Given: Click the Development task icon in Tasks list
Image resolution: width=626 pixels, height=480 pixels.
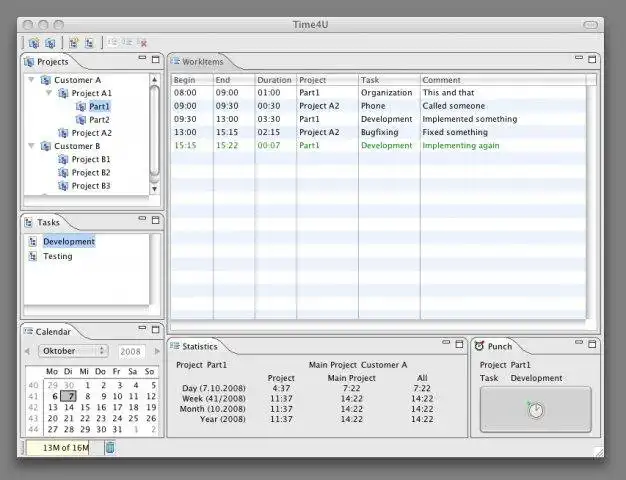Looking at the screenshot, I should pyautogui.click(x=33, y=242).
